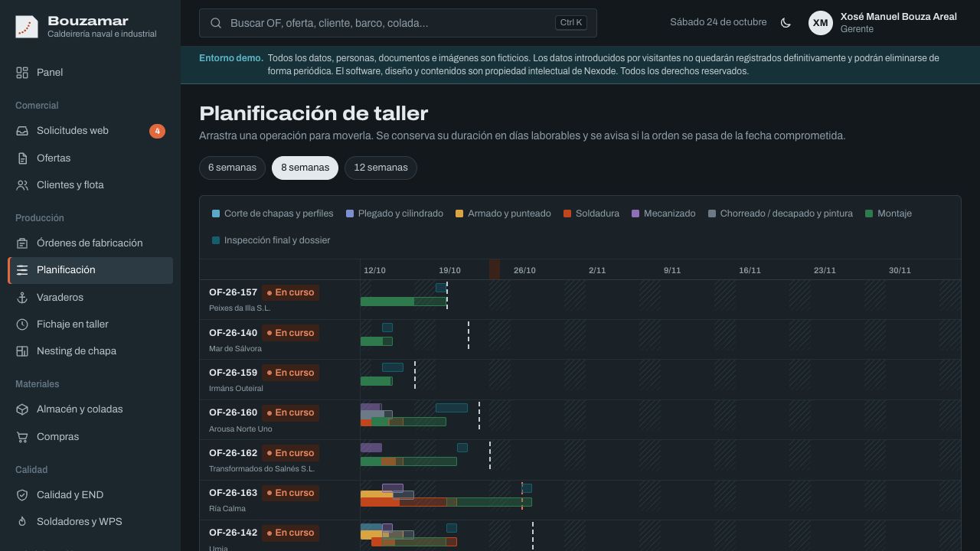Click the Plegado y cilindrado legend swatch

tap(350, 214)
